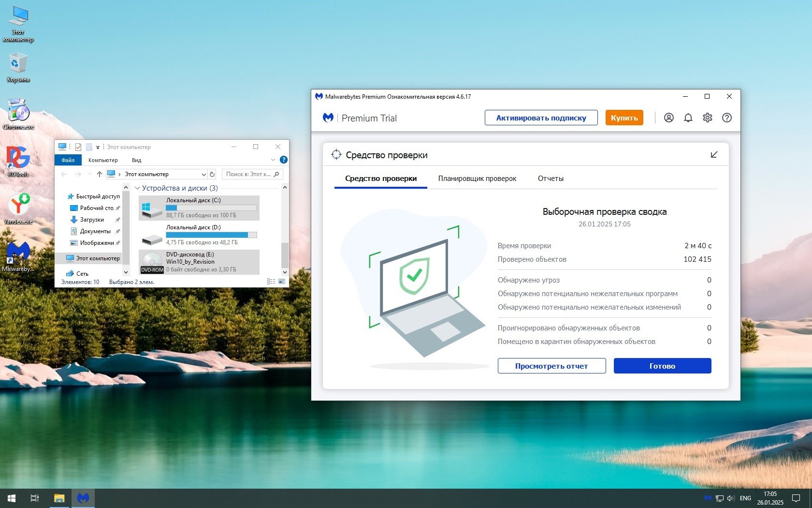The height and width of the screenshot is (508, 812).
Task: Open the Action Center notification icon
Action: click(796, 498)
